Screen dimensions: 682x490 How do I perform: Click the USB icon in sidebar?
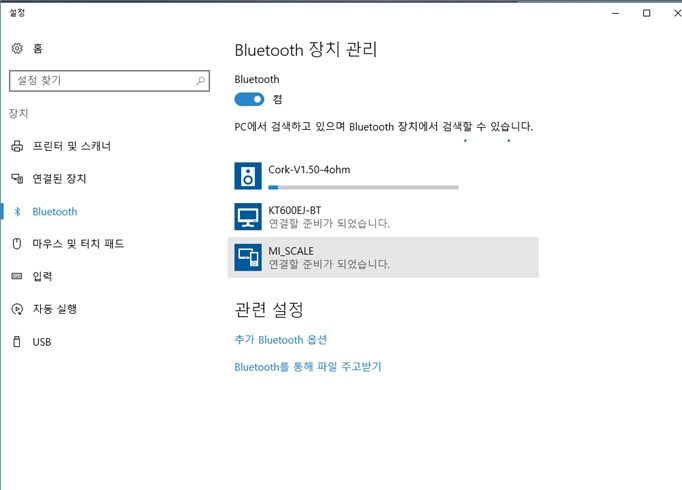[17, 342]
